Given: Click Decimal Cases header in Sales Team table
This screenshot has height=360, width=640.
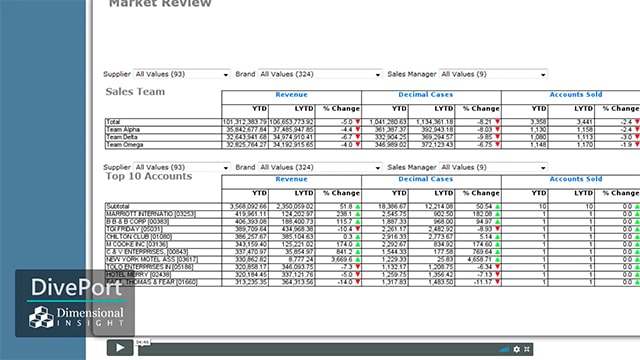Looking at the screenshot, I should [426, 95].
